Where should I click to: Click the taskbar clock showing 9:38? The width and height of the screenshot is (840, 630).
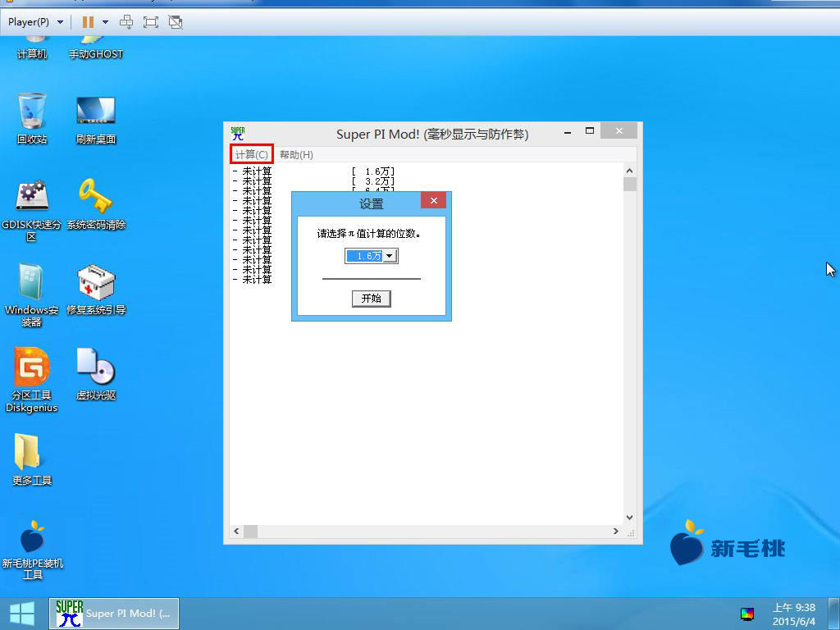[x=794, y=614]
